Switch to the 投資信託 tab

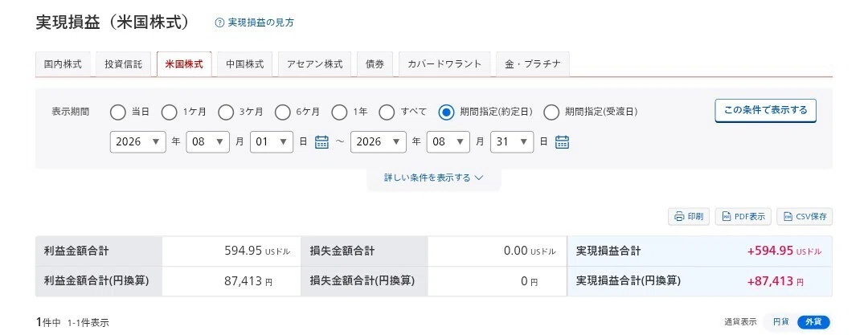click(124, 64)
